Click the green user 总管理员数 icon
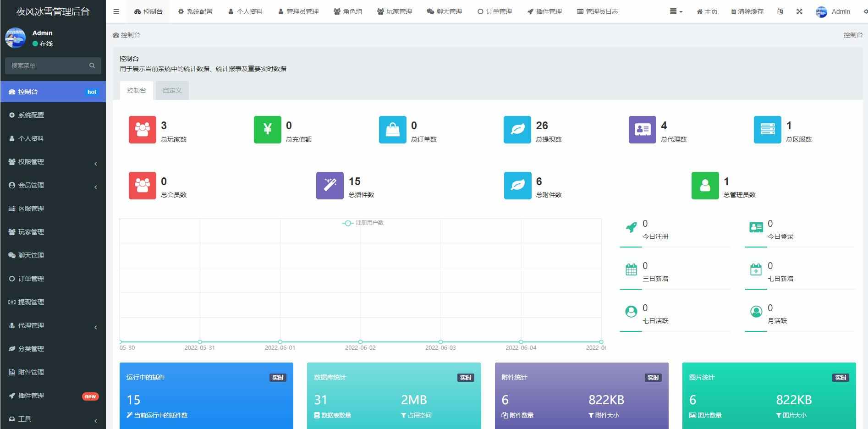The image size is (868, 429). pyautogui.click(x=705, y=186)
